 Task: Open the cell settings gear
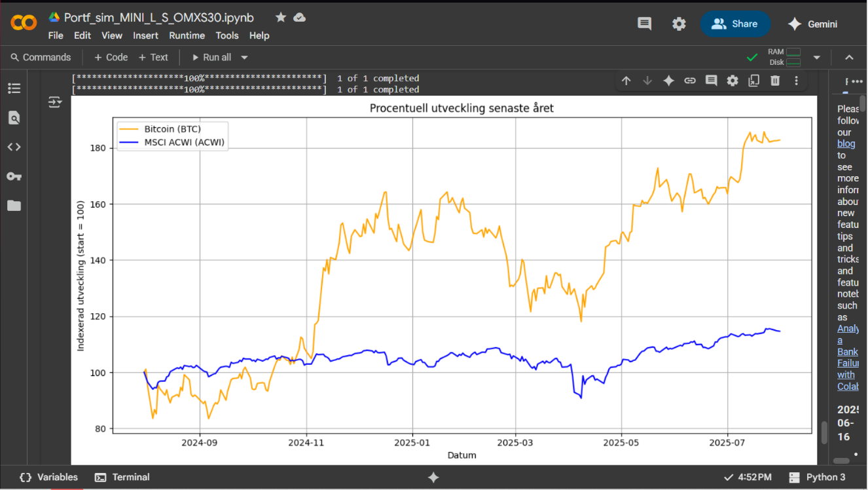732,81
